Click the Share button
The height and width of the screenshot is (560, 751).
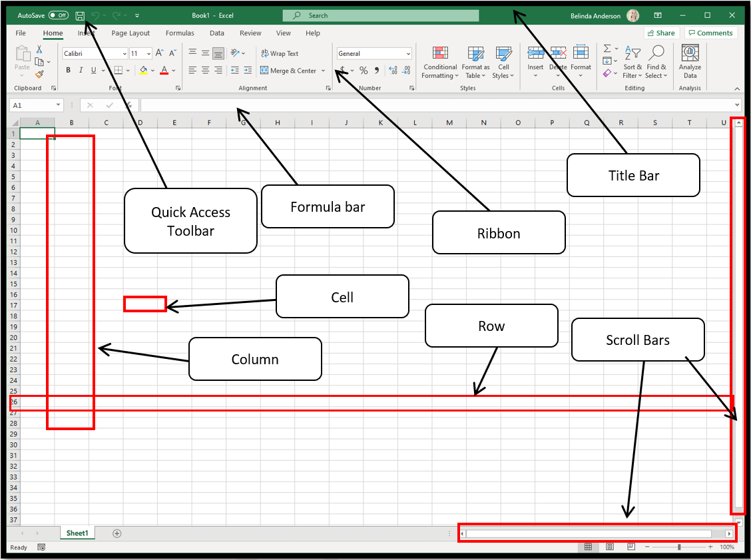[660, 33]
